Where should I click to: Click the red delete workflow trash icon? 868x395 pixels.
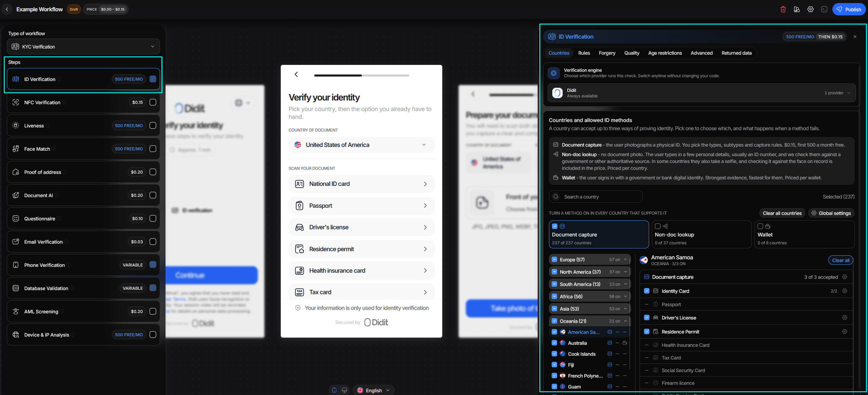[x=783, y=9]
